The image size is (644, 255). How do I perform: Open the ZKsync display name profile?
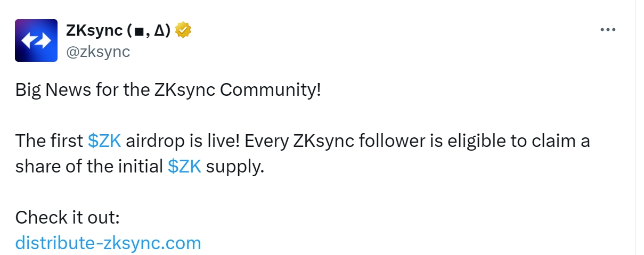tap(118, 30)
